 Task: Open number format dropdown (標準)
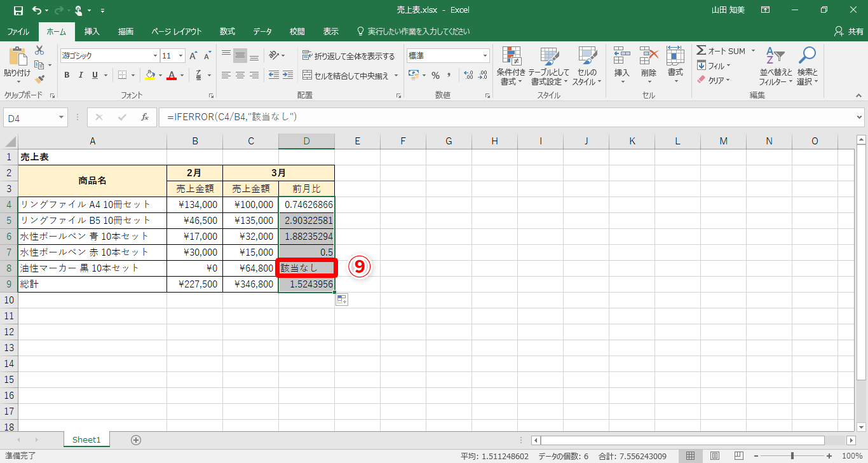tap(485, 56)
